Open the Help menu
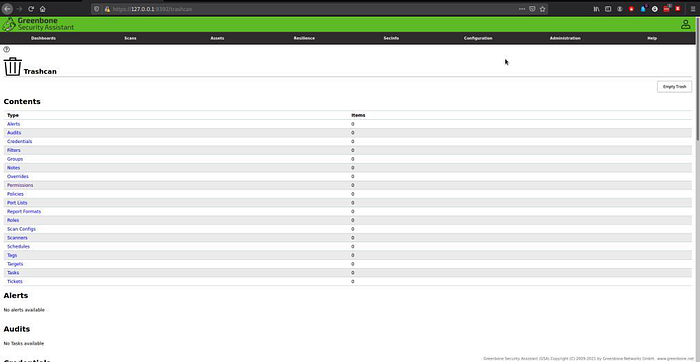Image resolution: width=700 pixels, height=362 pixels. point(652,38)
